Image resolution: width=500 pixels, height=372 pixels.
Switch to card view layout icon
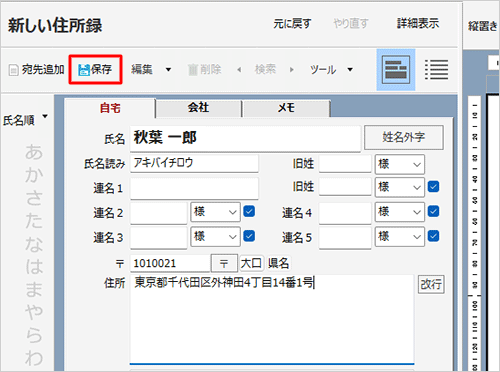tap(396, 70)
